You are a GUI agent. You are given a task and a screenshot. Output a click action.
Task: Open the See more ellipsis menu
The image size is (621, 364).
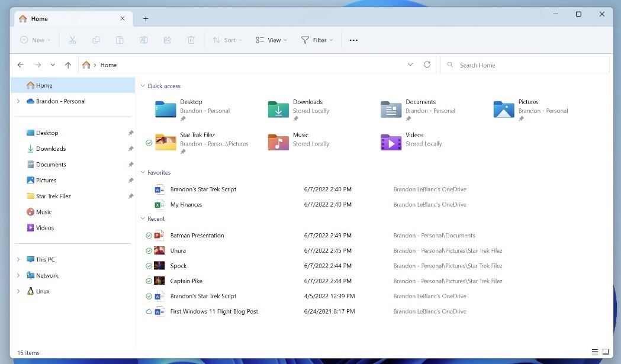353,40
